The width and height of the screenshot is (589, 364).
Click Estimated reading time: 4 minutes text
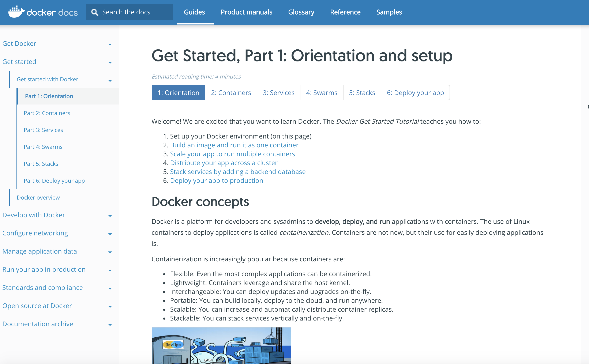tap(196, 77)
